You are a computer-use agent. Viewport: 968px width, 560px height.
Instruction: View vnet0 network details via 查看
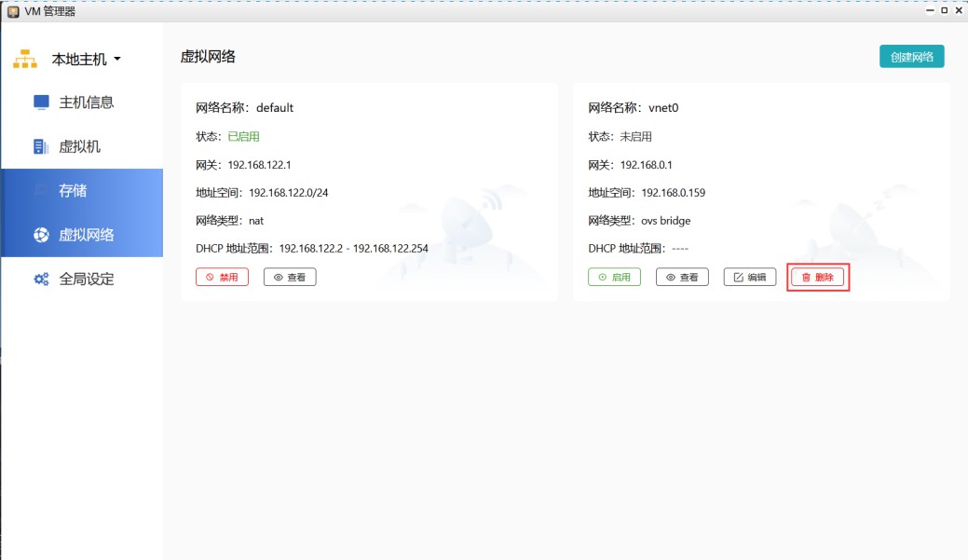pos(682,278)
